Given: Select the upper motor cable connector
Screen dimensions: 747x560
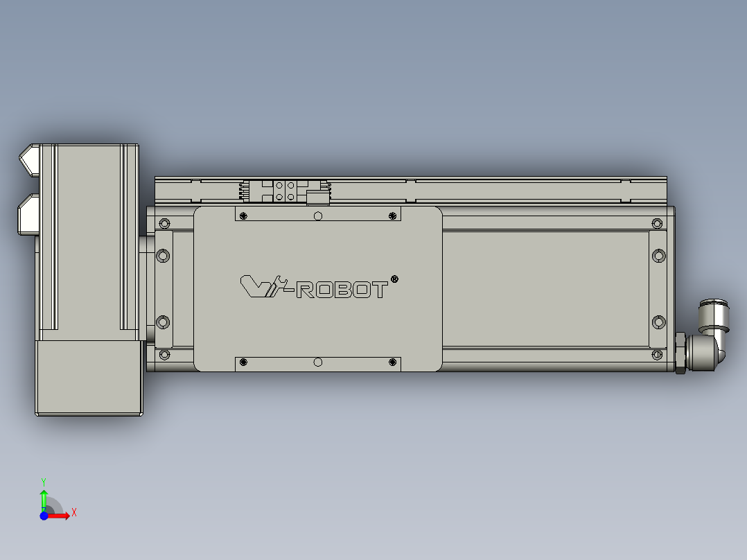Looking at the screenshot, I should tap(30, 160).
